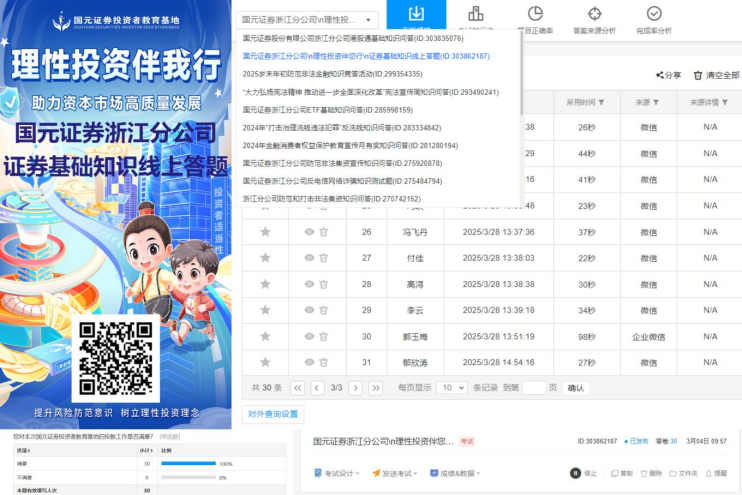Expand the 成绩&数据 menu
Image resolution: width=742 pixels, height=495 pixels.
(455, 473)
